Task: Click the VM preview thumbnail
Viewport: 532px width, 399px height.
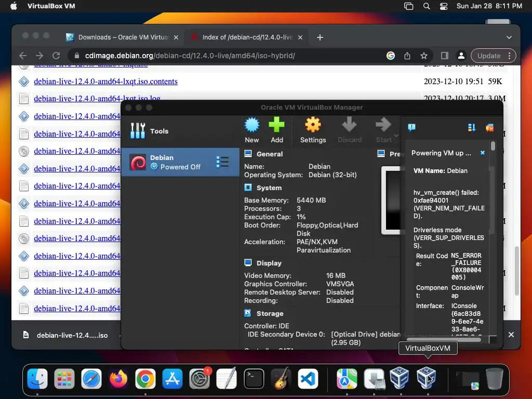Action: tap(391, 200)
